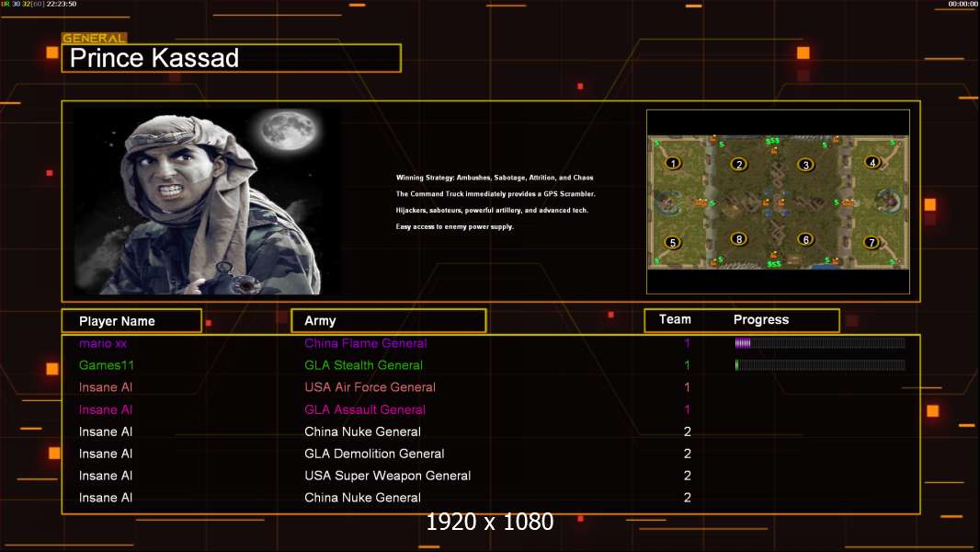Click start position 6 on the map
980x552 pixels.
coord(805,239)
